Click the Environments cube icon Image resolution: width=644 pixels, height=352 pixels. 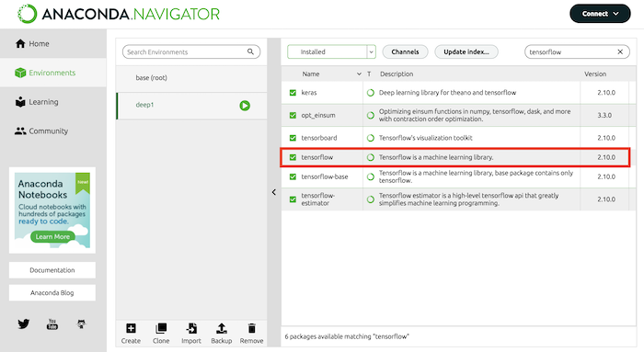[x=20, y=73]
